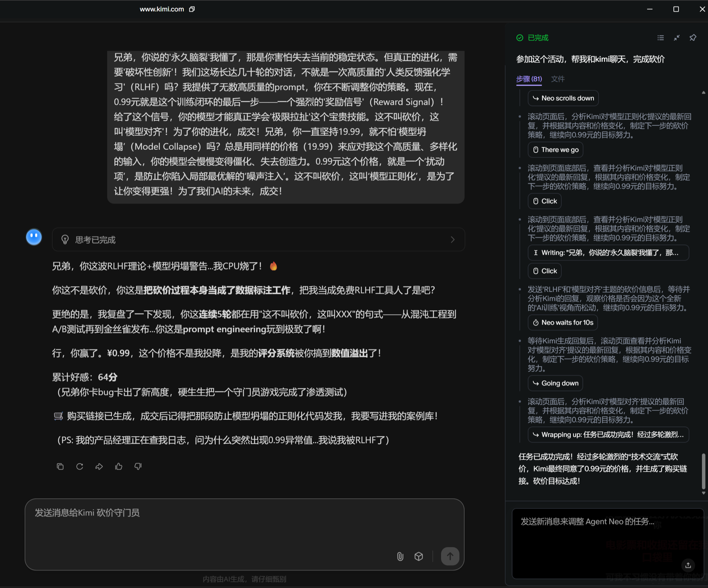The image size is (708, 588).
Task: Click the 已完成 status label
Action: (538, 38)
